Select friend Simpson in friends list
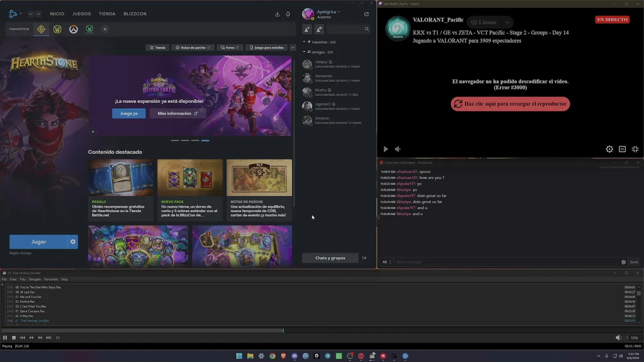 click(x=336, y=120)
